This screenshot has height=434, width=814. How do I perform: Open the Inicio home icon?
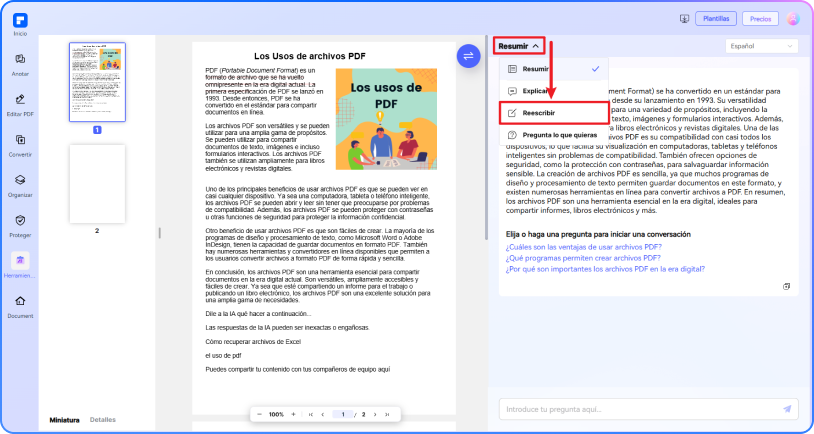point(20,24)
